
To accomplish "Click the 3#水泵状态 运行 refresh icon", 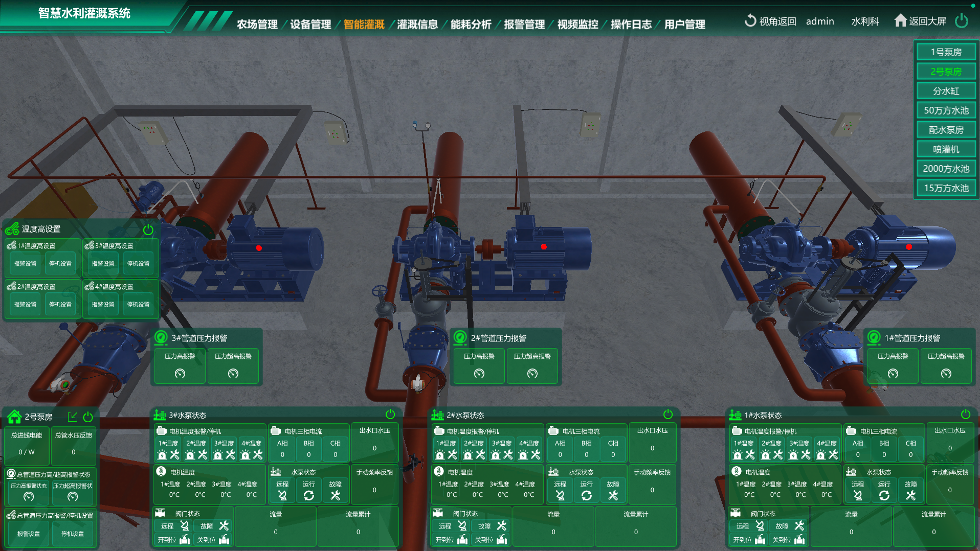I will coord(308,495).
